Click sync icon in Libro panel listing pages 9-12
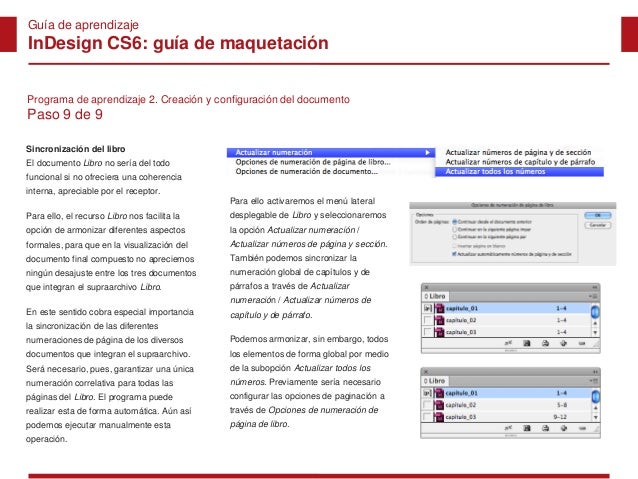The width and height of the screenshot is (638, 479). [508, 428]
